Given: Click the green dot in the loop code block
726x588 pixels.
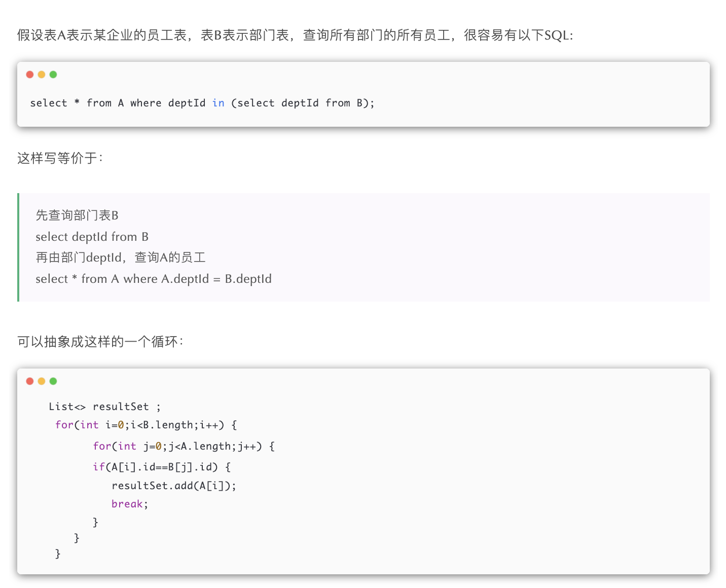Looking at the screenshot, I should [x=53, y=381].
